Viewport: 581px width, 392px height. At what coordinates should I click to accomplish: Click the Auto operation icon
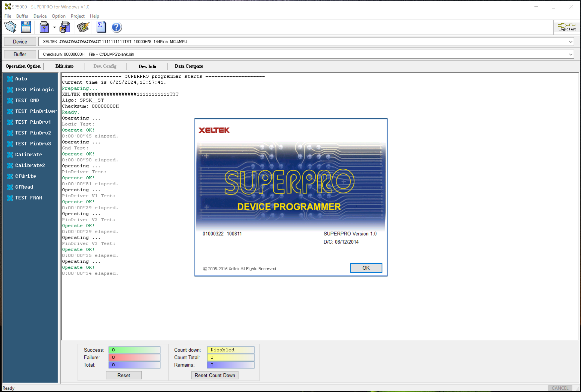[x=10, y=79]
